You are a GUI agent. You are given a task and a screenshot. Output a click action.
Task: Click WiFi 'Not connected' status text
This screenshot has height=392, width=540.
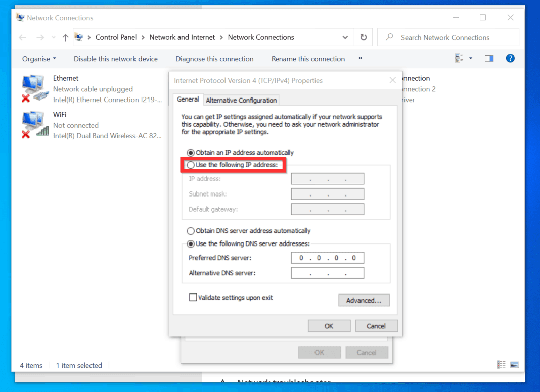click(76, 125)
